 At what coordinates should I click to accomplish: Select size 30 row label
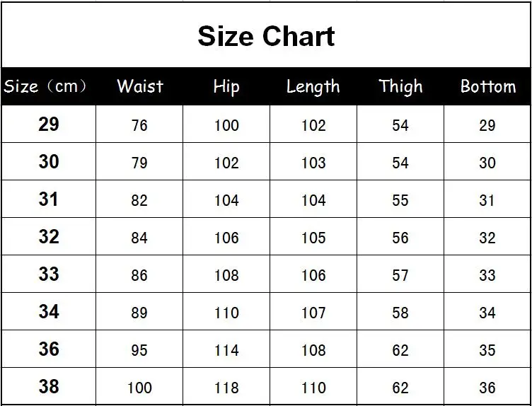pos(49,161)
